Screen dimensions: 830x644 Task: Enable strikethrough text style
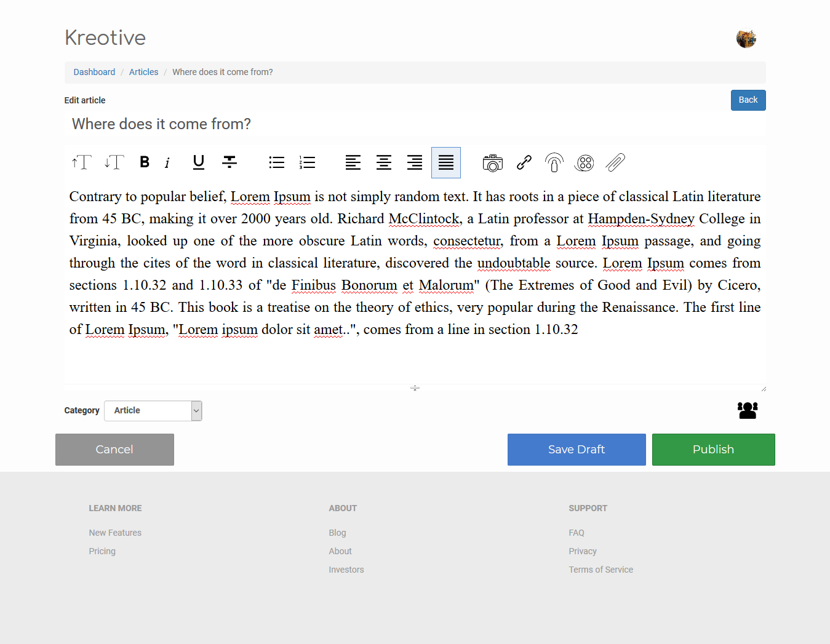click(229, 162)
